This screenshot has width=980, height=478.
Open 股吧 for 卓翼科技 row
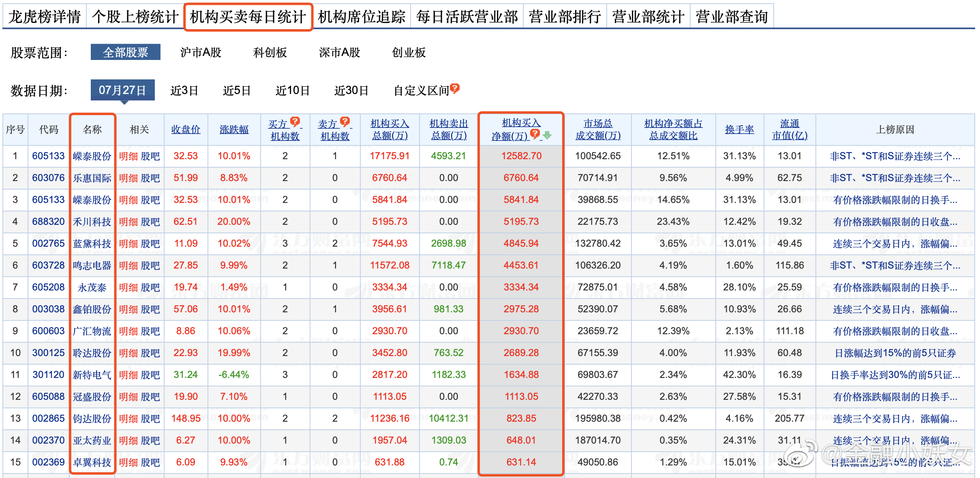point(150,462)
